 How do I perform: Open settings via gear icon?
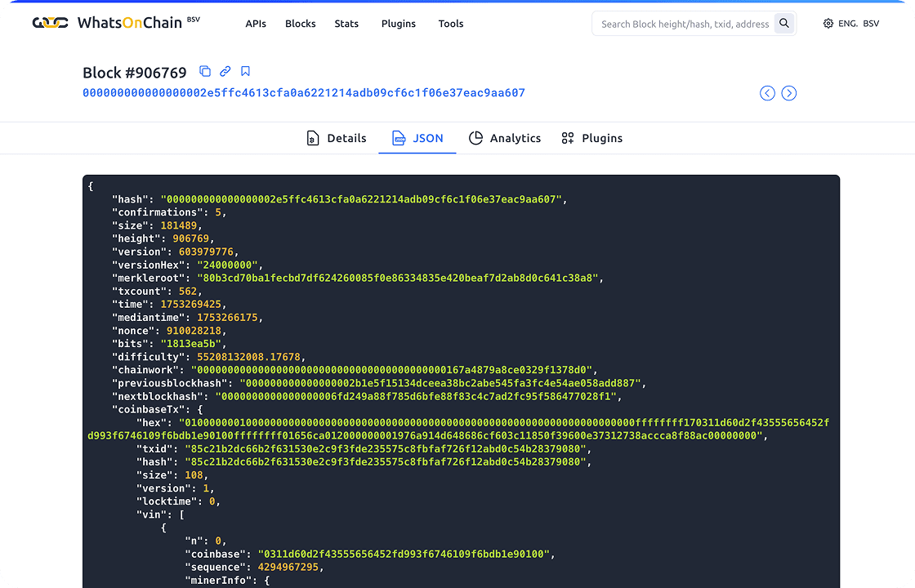(828, 24)
